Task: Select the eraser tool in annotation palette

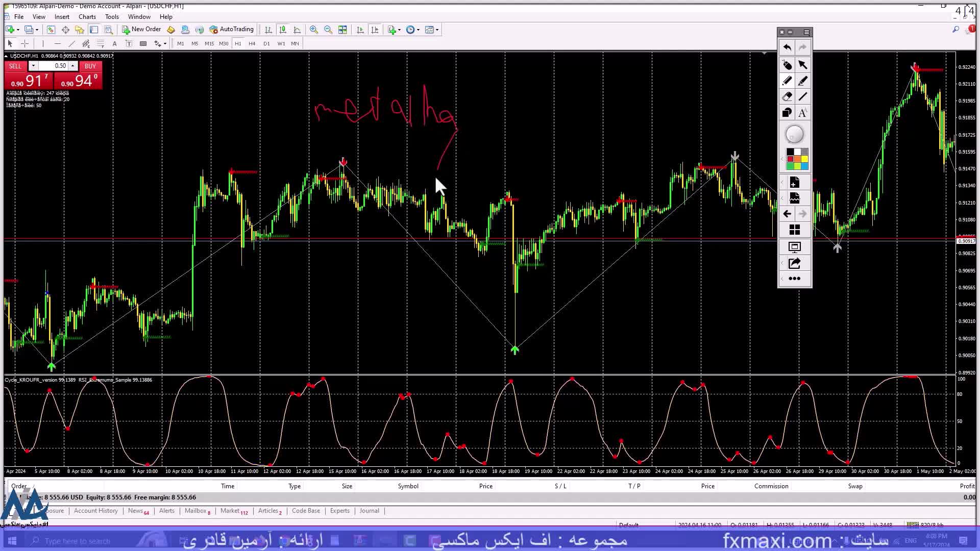Action: tap(787, 97)
